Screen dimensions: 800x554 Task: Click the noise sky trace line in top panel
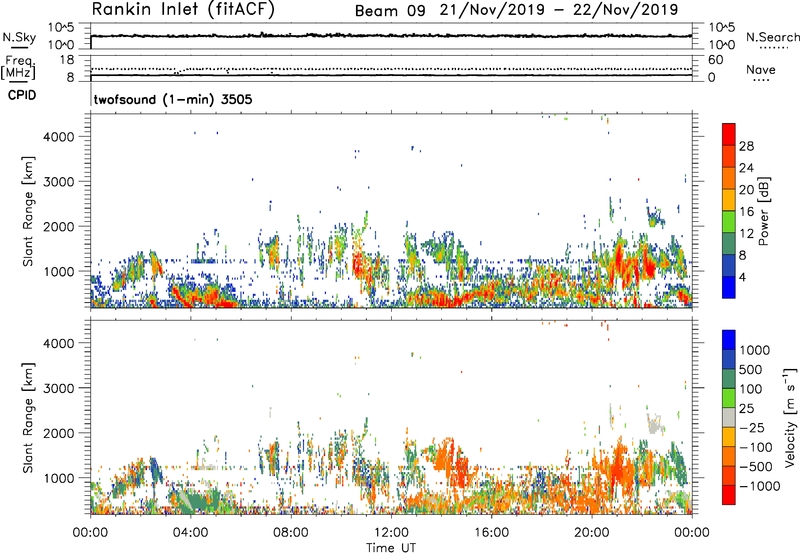(391, 36)
